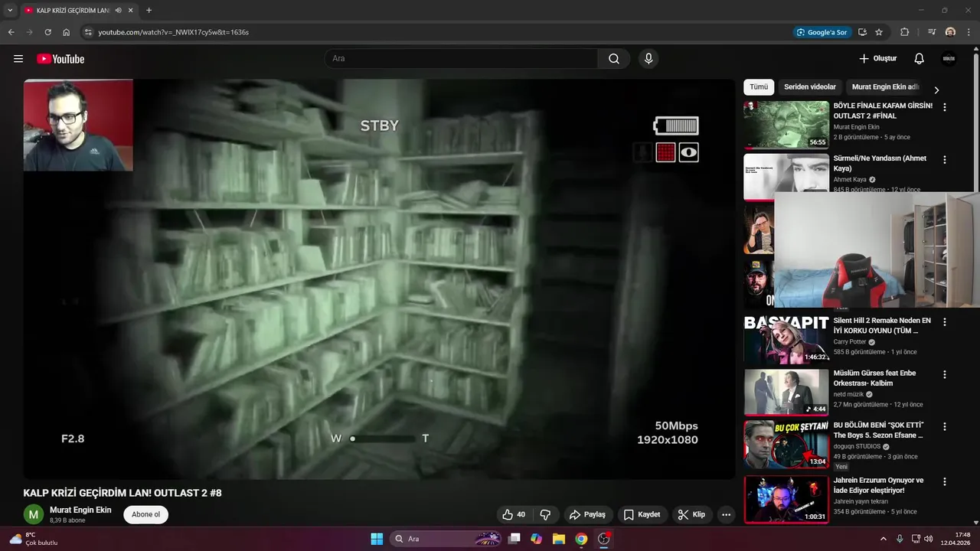The width and height of the screenshot is (980, 551).
Task: Open options for BÖYLE FİNALE KAFAM GİRSİN video
Action: click(944, 107)
